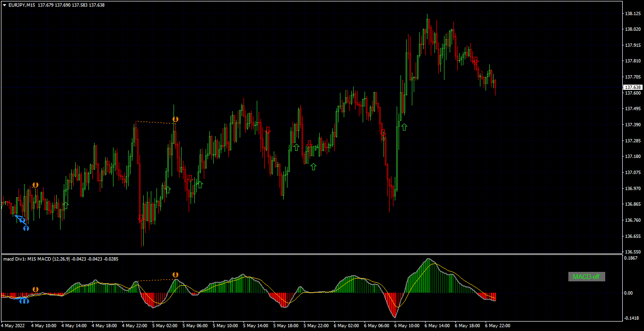
Task: Click the 138.125 price scale label
Action: (x=632, y=14)
